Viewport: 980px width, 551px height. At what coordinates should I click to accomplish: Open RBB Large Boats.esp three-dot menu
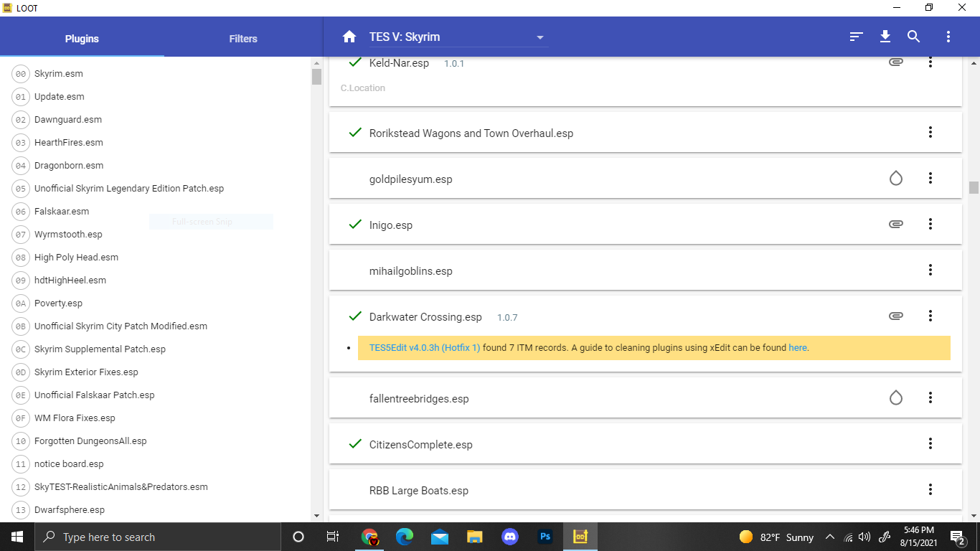pos(930,489)
